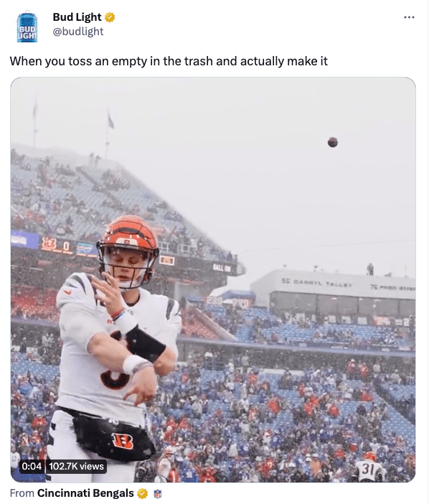Screen dimensions: 429x504
Task: Click the Bud Light display name
Action: pos(77,17)
